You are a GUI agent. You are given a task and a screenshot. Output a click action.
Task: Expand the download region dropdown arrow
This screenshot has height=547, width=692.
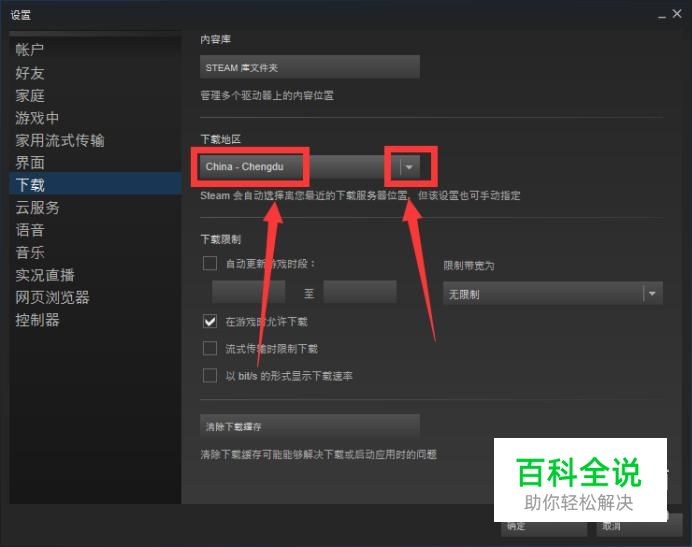[x=409, y=167]
